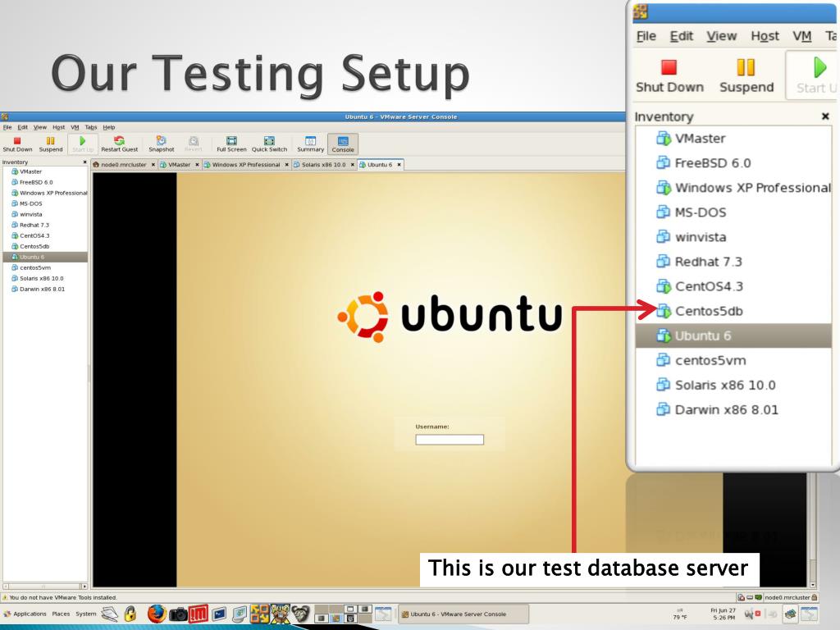Open the Help menu

click(x=109, y=127)
